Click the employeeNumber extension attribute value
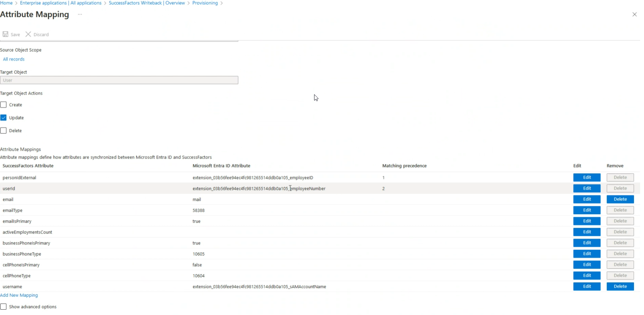The image size is (644, 315). coord(259,188)
